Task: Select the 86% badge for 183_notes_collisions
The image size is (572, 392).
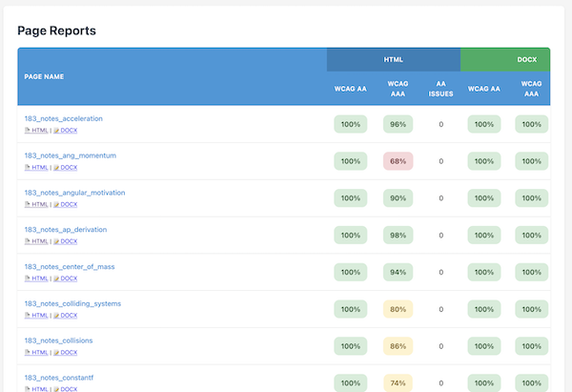Action: tap(398, 346)
